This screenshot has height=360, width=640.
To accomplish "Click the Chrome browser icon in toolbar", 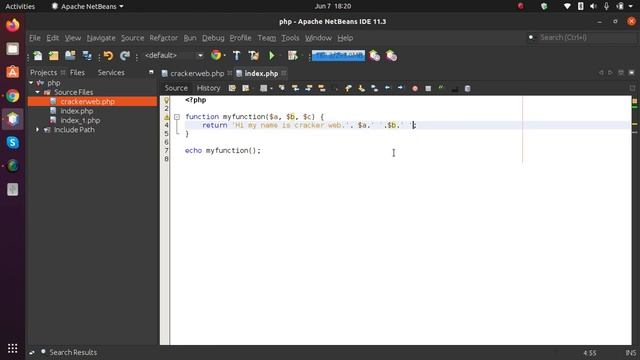I will click(216, 55).
